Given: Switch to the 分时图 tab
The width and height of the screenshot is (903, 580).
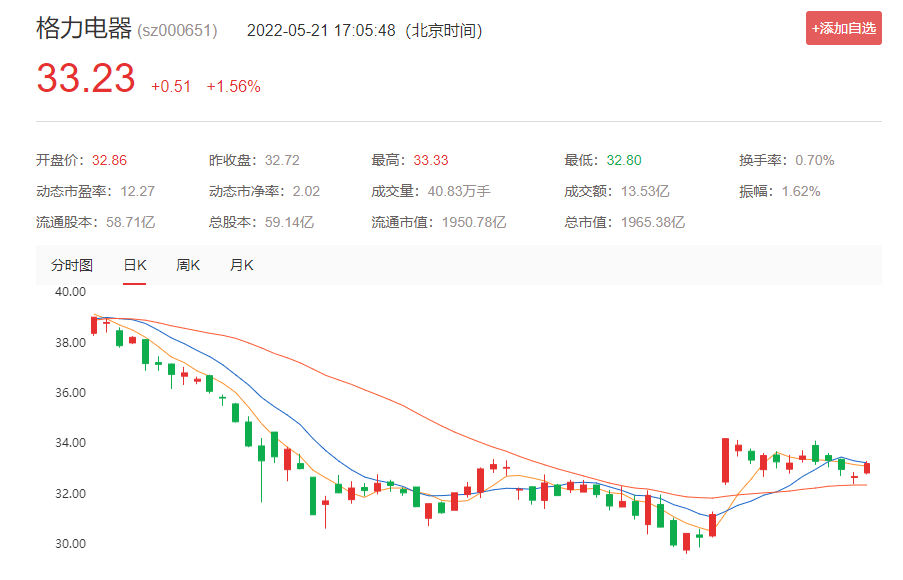Looking at the screenshot, I should [72, 265].
